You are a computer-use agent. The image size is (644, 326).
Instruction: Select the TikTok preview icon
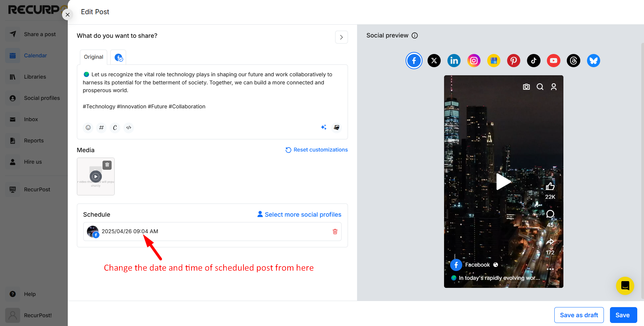tap(533, 61)
